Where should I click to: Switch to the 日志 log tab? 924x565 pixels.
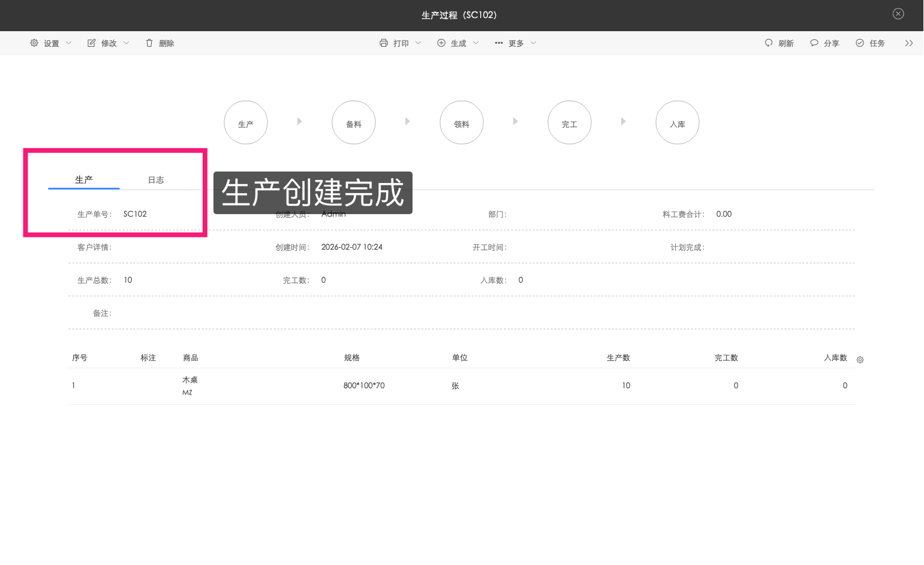[156, 179]
